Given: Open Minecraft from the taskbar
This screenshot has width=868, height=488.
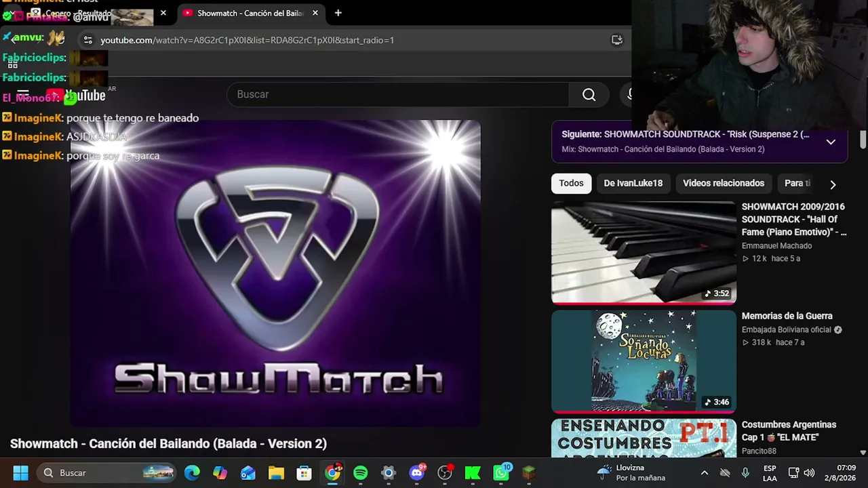Looking at the screenshot, I should (x=529, y=473).
